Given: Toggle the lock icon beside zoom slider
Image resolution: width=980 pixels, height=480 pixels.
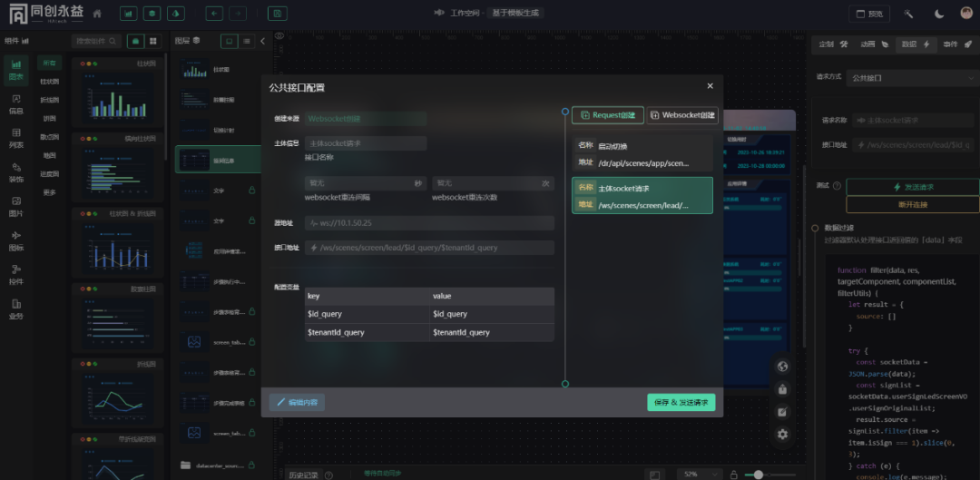Looking at the screenshot, I should (733, 475).
